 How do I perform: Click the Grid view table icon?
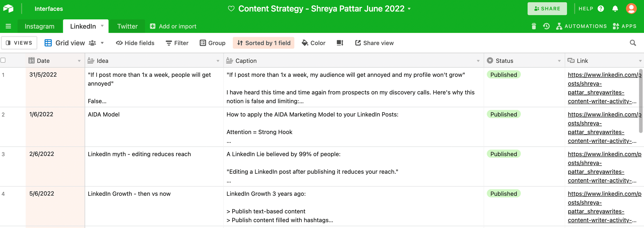point(48,43)
